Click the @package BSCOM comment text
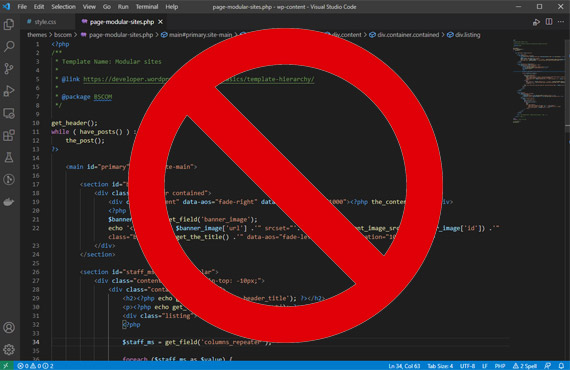 87,97
